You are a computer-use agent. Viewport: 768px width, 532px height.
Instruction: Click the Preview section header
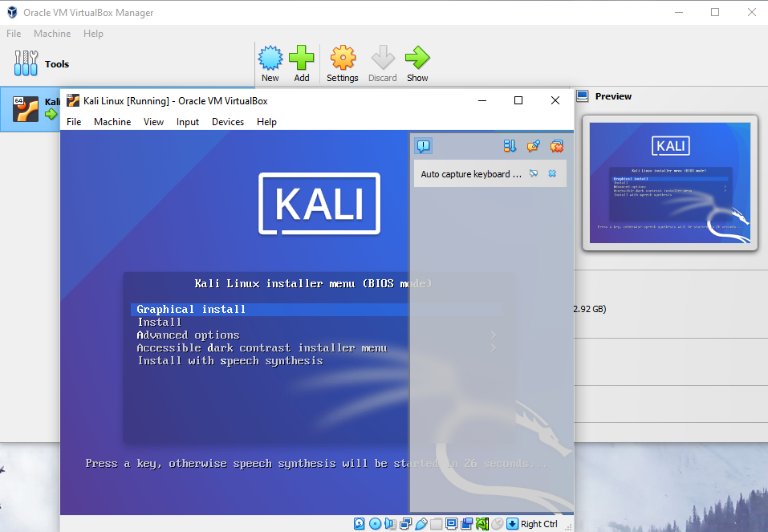pyautogui.click(x=613, y=96)
